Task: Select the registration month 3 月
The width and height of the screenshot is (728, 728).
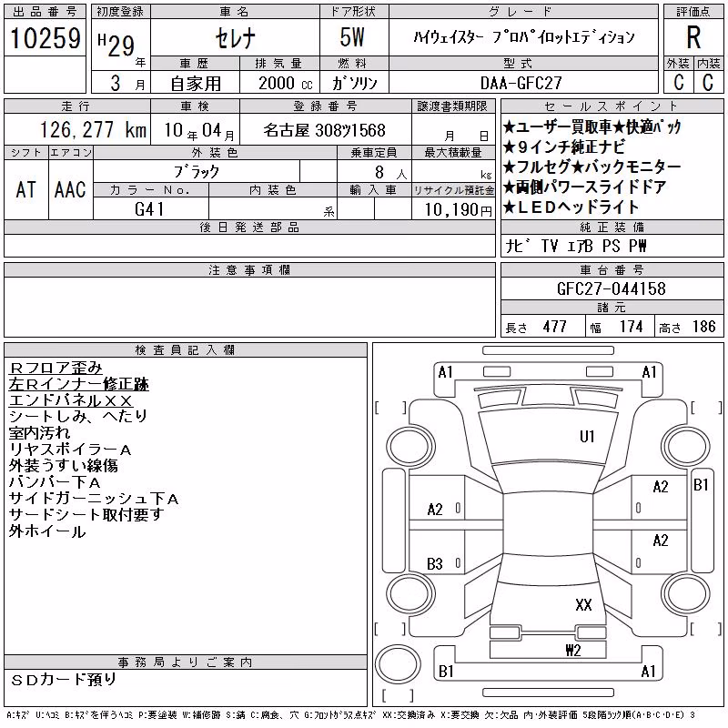Action: tap(128, 83)
